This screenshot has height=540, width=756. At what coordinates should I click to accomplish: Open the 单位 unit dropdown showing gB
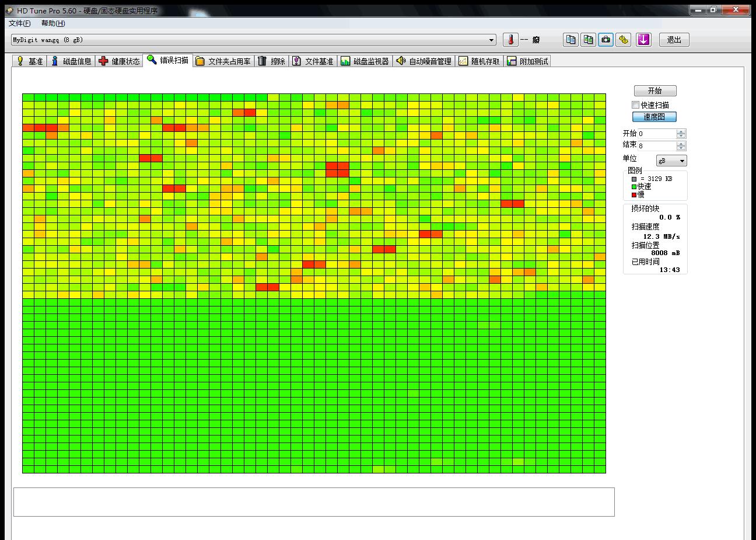672,161
